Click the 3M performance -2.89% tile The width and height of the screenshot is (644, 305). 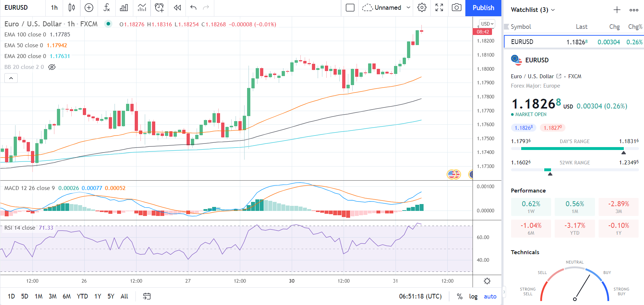[x=618, y=207]
